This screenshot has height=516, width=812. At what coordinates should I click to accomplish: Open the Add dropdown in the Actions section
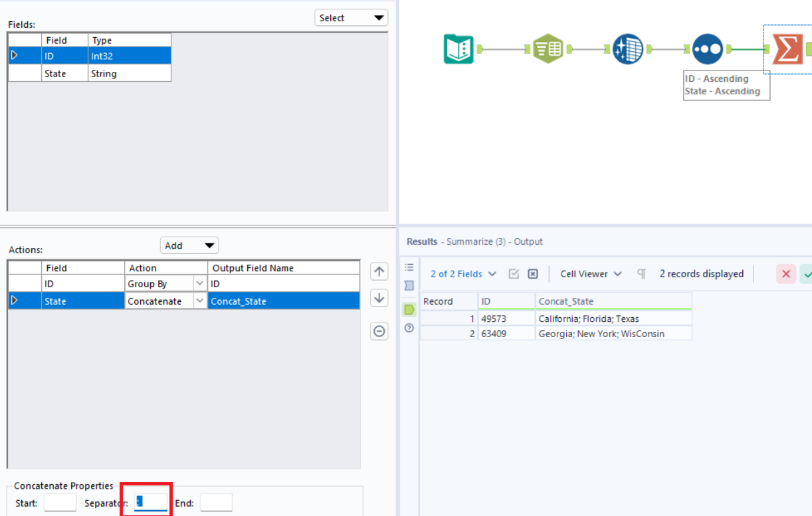point(189,245)
